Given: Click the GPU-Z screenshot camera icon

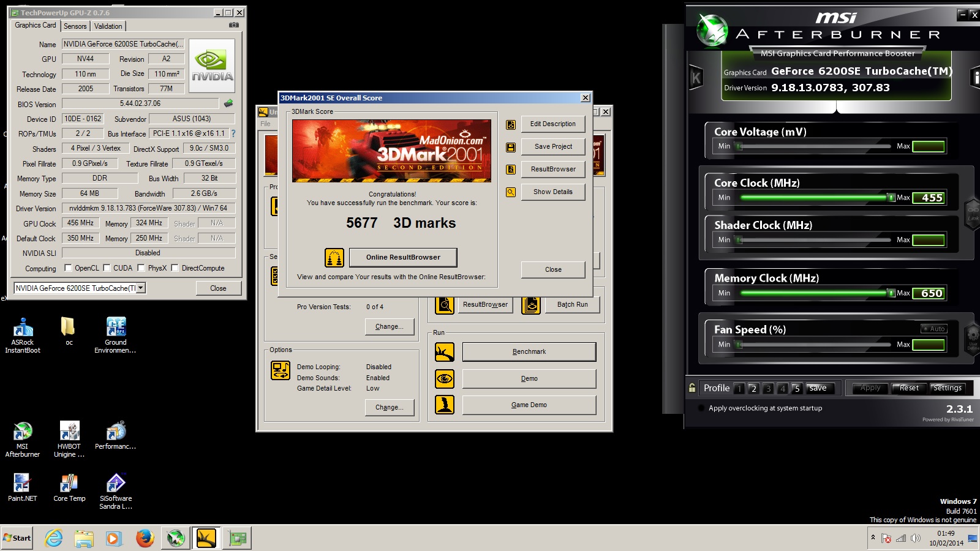Looking at the screenshot, I should (x=233, y=25).
